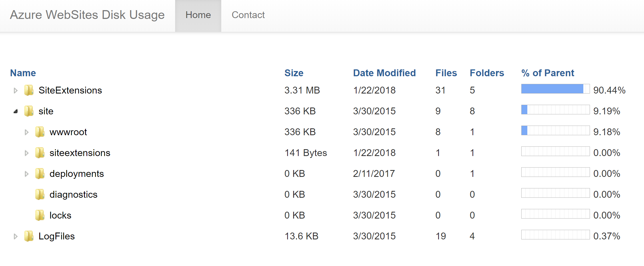
Task: Click the 9.19% percentage text
Action: click(x=607, y=111)
